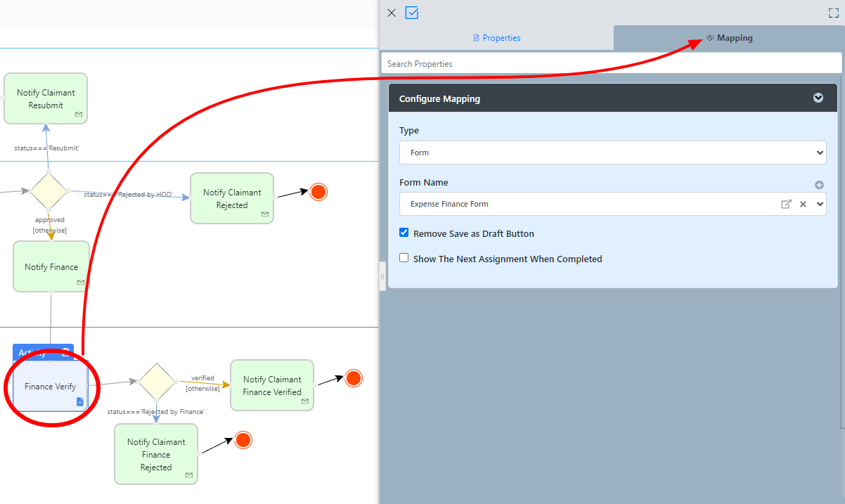Open the Type dropdown

612,153
